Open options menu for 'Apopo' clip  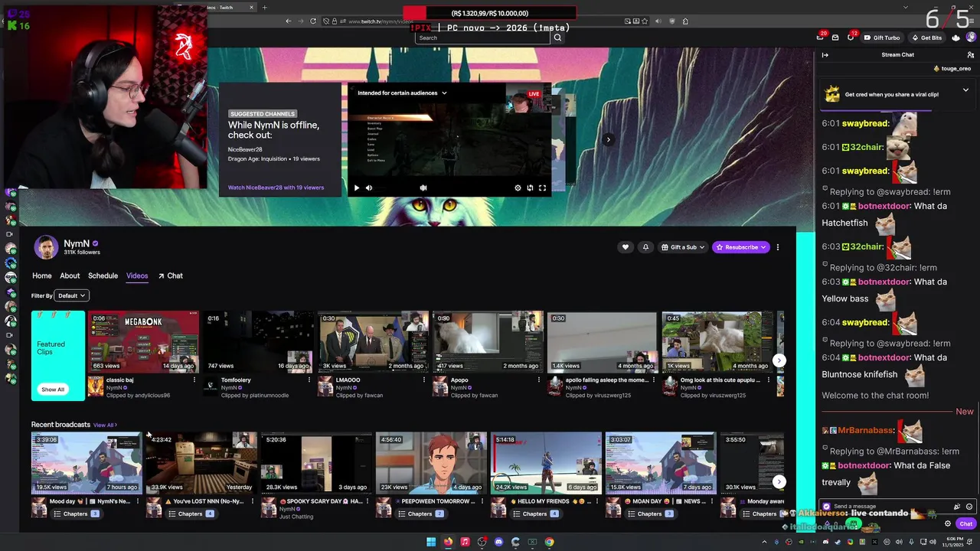click(539, 380)
